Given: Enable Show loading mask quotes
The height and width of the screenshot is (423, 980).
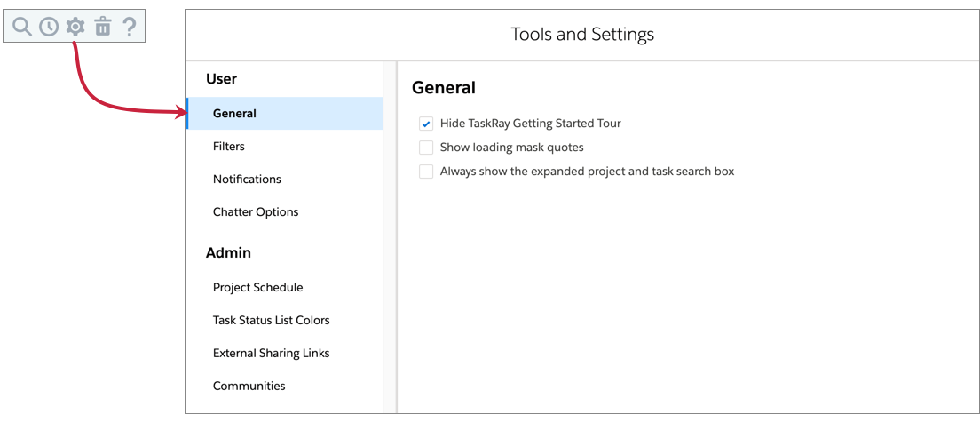Looking at the screenshot, I should (x=426, y=148).
